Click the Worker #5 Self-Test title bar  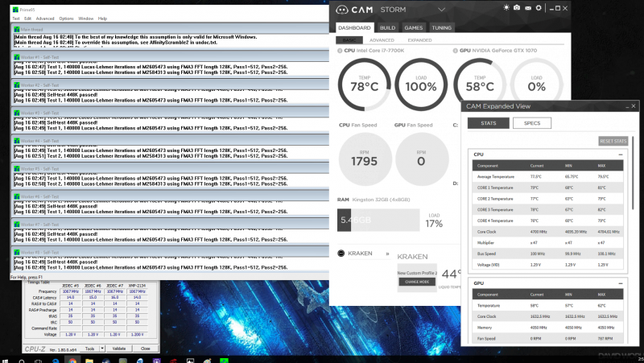170,168
